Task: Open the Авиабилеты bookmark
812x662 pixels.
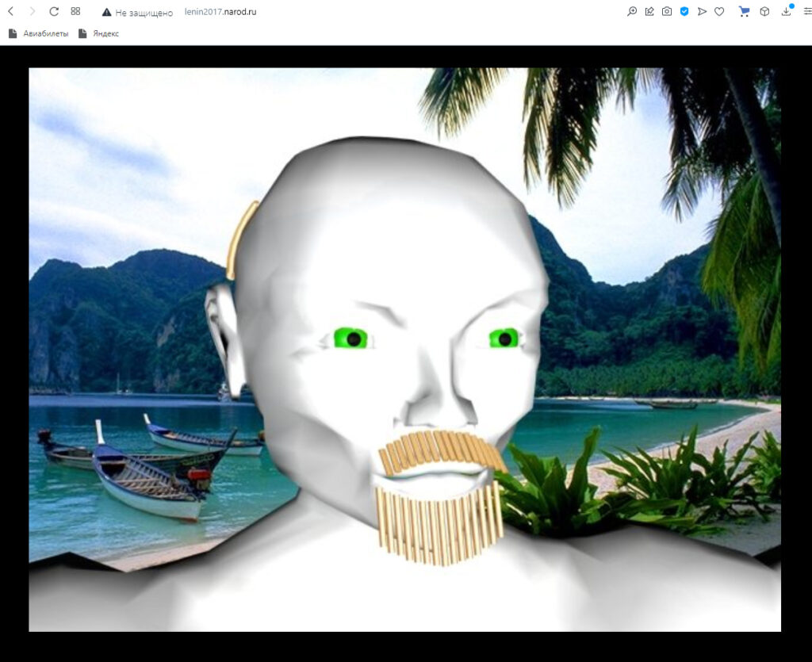Action: tap(38, 33)
